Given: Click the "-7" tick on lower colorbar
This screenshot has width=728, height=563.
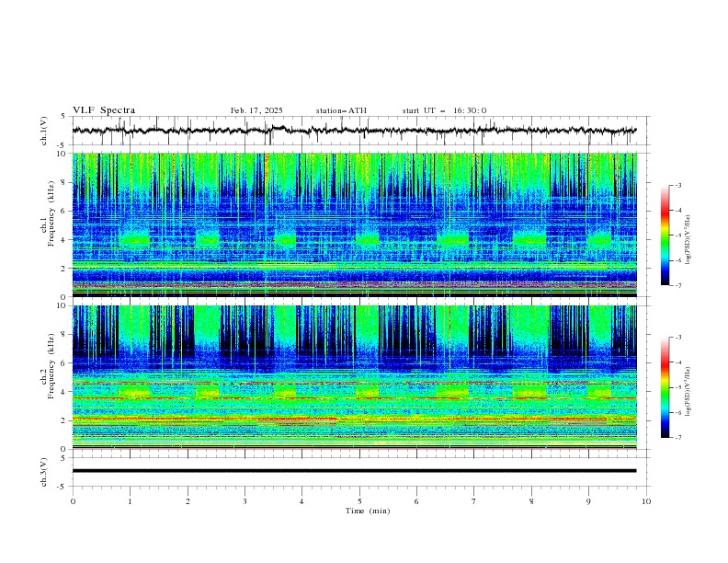Looking at the screenshot, I should pos(677,438).
